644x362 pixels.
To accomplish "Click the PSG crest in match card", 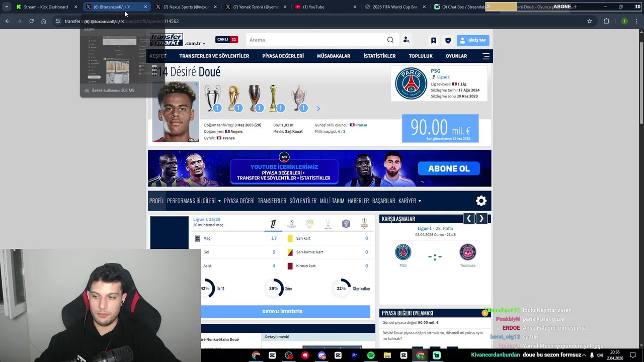I will (403, 252).
